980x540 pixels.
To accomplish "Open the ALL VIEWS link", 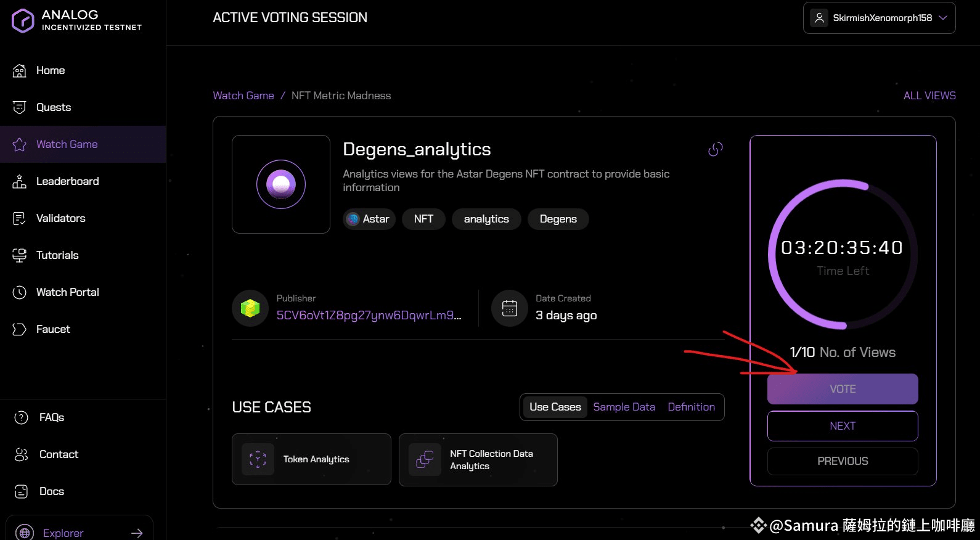I will [929, 96].
